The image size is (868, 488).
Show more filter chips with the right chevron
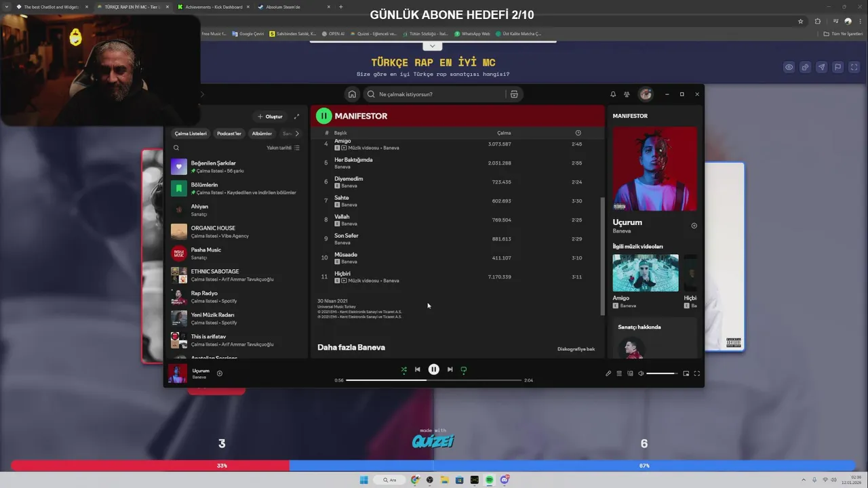[x=296, y=134]
